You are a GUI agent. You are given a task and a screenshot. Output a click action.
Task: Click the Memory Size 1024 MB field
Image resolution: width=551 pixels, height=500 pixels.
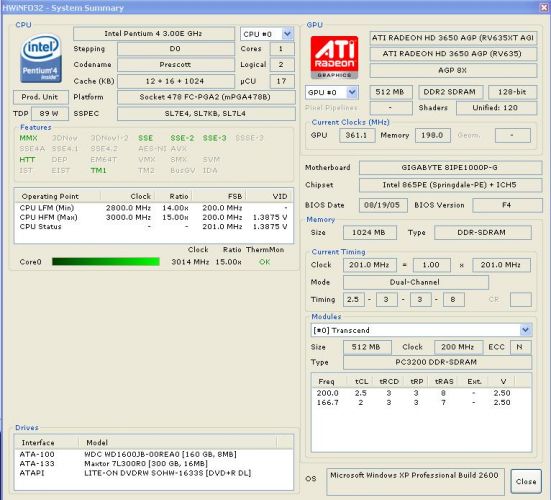point(369,233)
